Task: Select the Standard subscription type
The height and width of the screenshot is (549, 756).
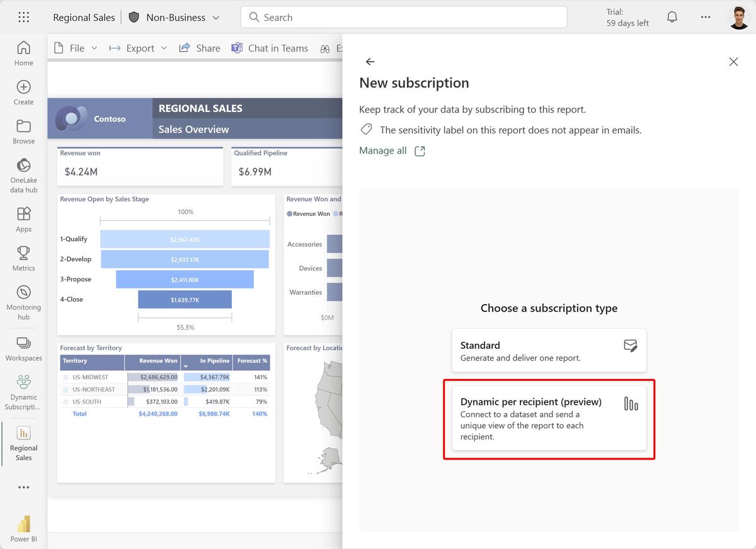Action: pyautogui.click(x=549, y=351)
